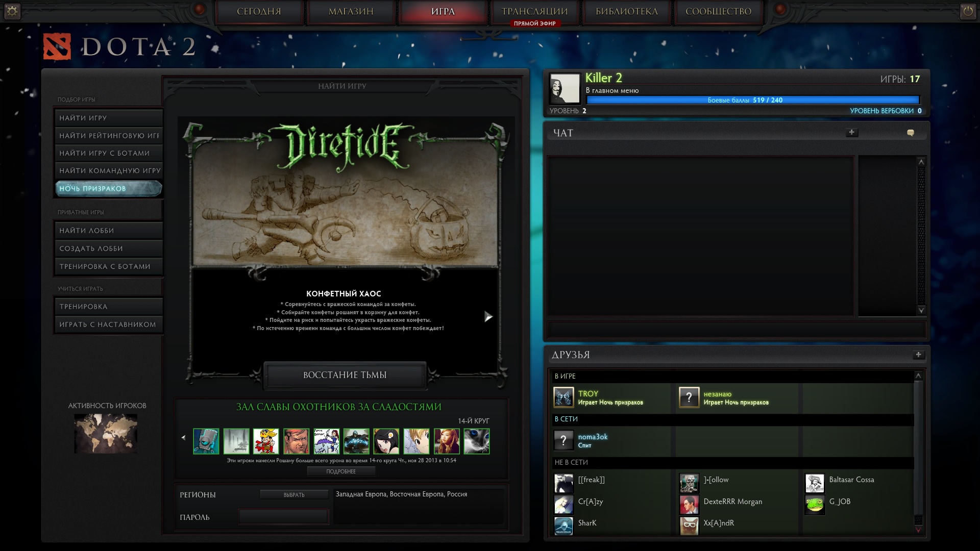
Task: Click [[freak]] friend avatar
Action: click(x=563, y=483)
